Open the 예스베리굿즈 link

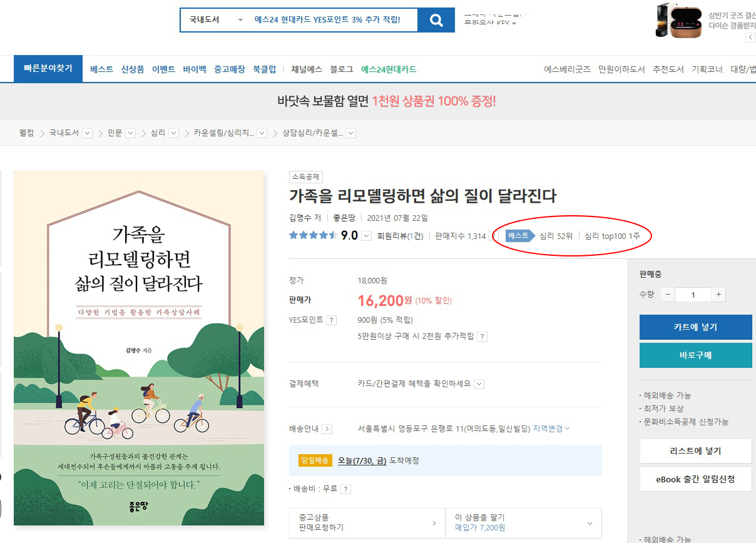(x=568, y=69)
